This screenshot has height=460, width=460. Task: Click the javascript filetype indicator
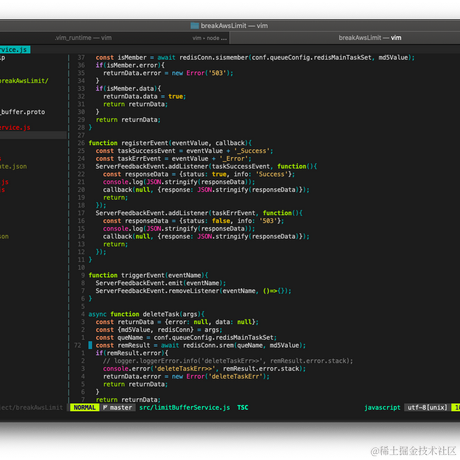point(382,407)
